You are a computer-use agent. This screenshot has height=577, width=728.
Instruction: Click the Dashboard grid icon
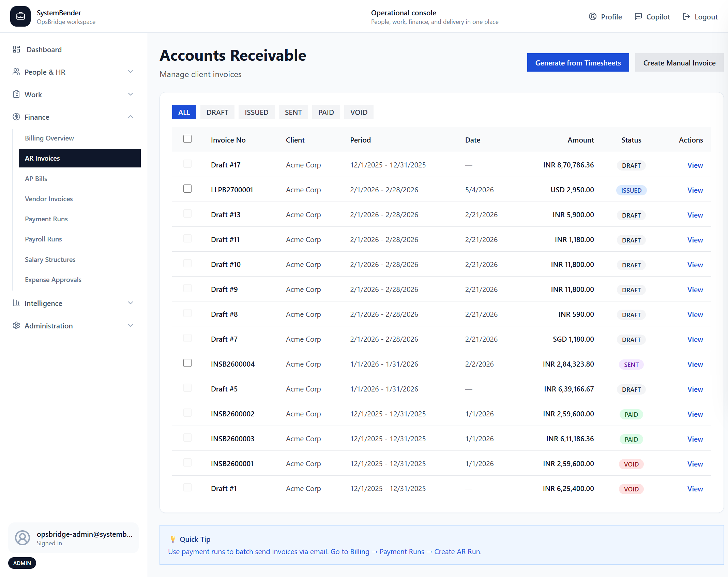pos(16,49)
